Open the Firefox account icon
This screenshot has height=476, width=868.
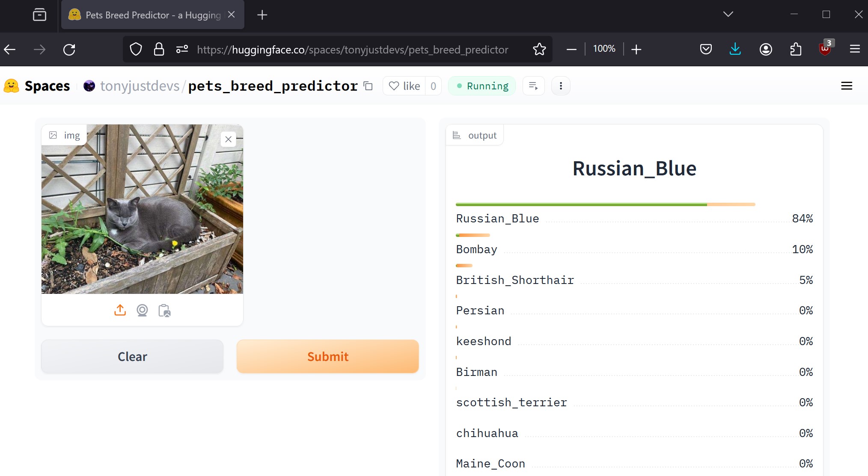tap(766, 50)
